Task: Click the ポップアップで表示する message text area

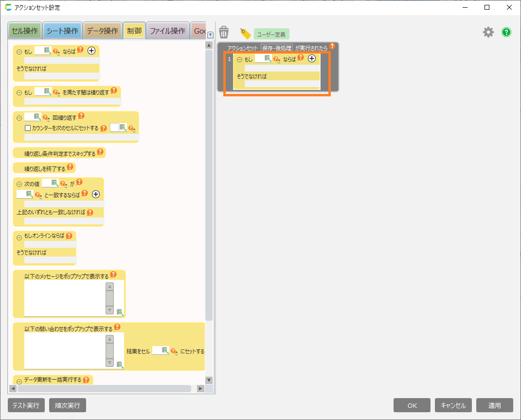Action: pyautogui.click(x=64, y=298)
